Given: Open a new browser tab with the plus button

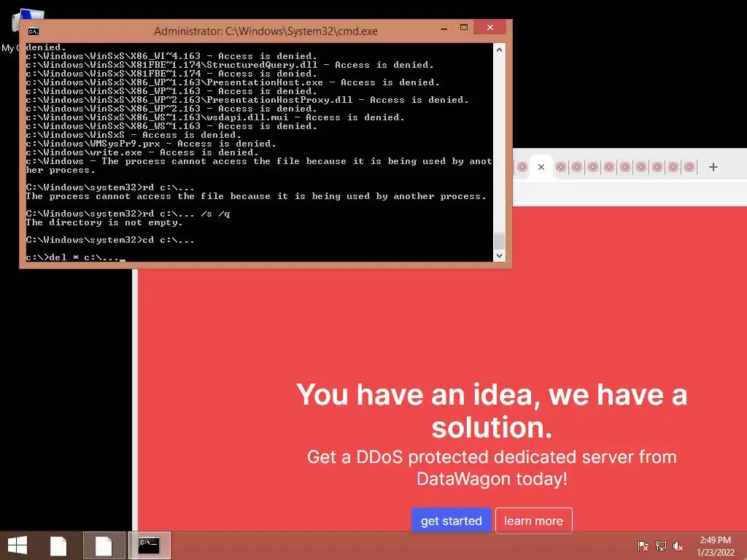Looking at the screenshot, I should (x=713, y=167).
